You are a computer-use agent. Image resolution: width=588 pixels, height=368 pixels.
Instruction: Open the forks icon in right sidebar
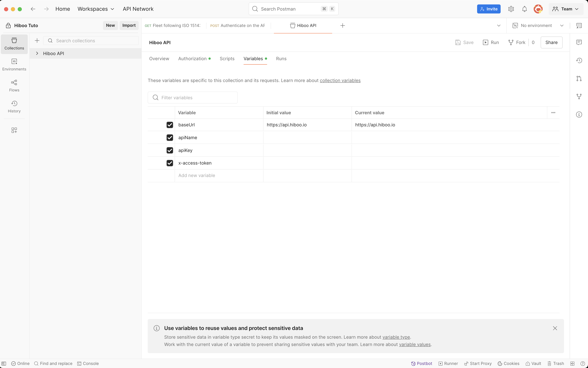(x=579, y=96)
